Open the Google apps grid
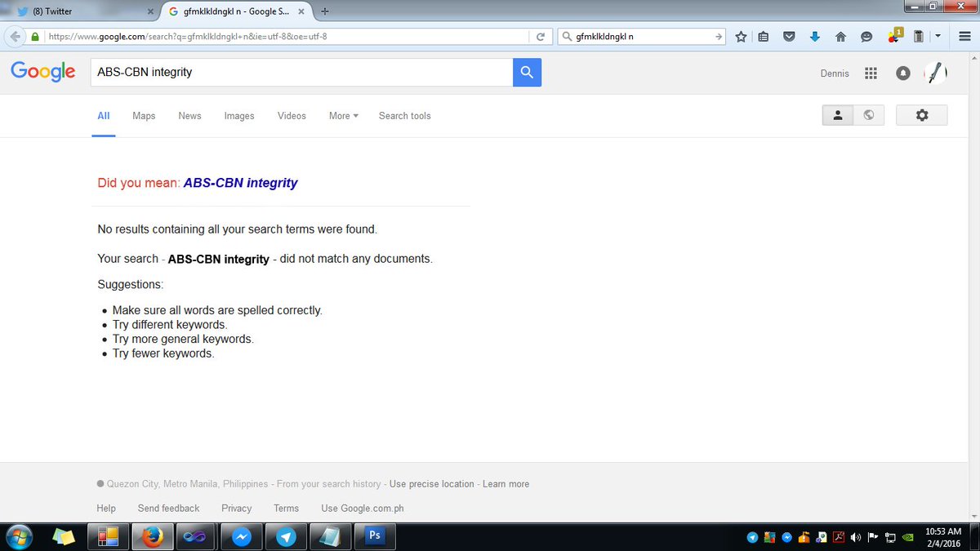 click(871, 73)
